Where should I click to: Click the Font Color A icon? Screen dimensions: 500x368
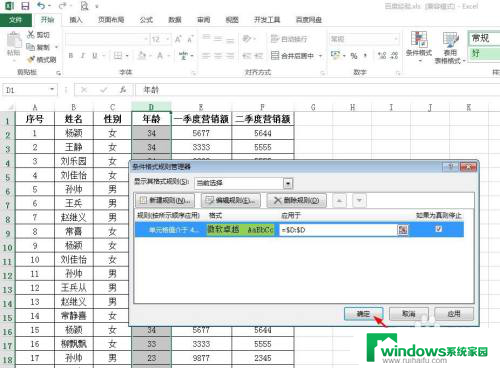(160, 56)
